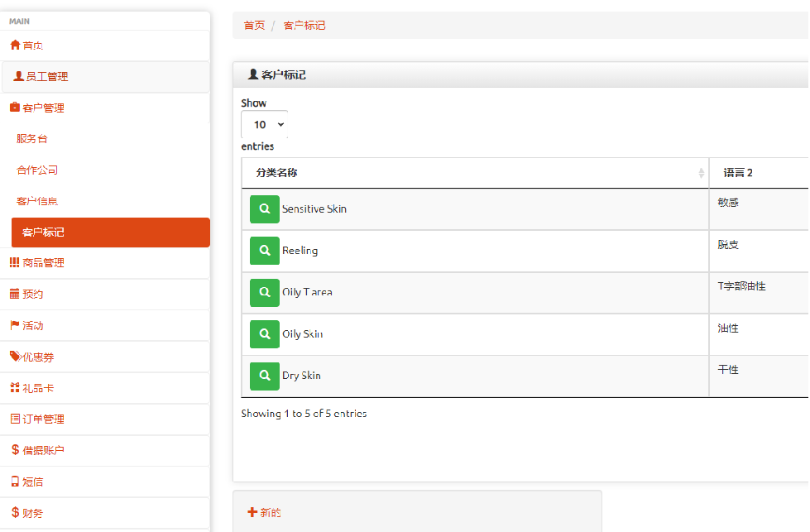Click the 分类名称 column header text

tap(277, 173)
